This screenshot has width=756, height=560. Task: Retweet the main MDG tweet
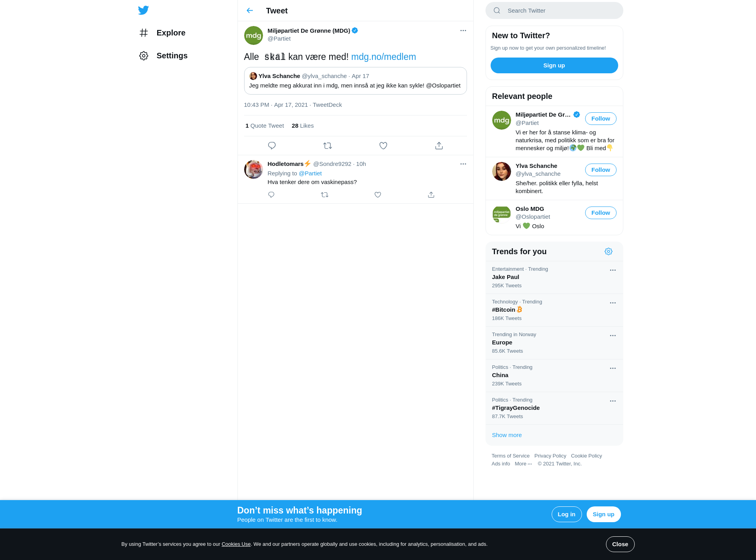click(328, 146)
